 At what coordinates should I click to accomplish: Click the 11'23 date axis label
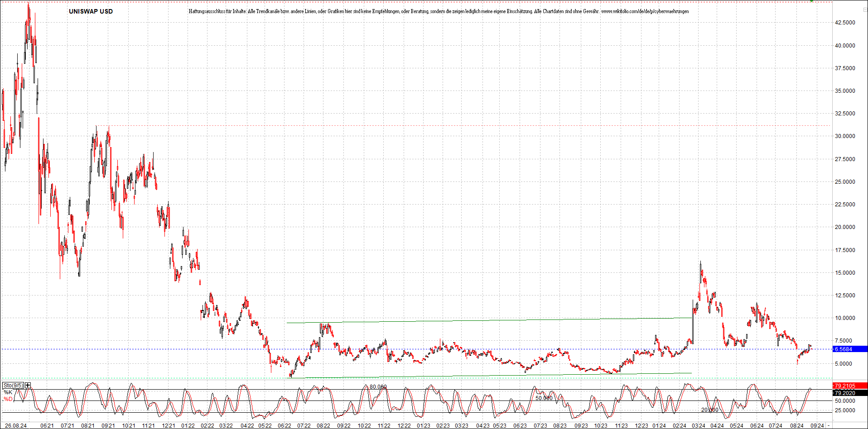(621, 426)
